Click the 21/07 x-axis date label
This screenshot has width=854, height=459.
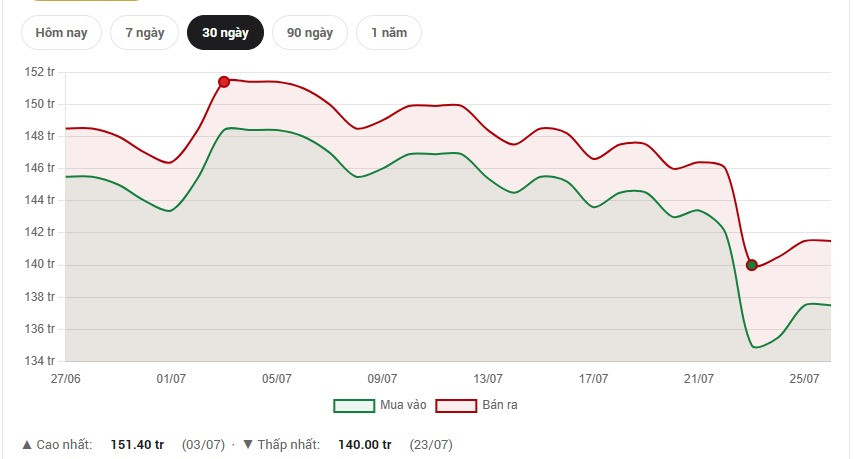point(699,379)
